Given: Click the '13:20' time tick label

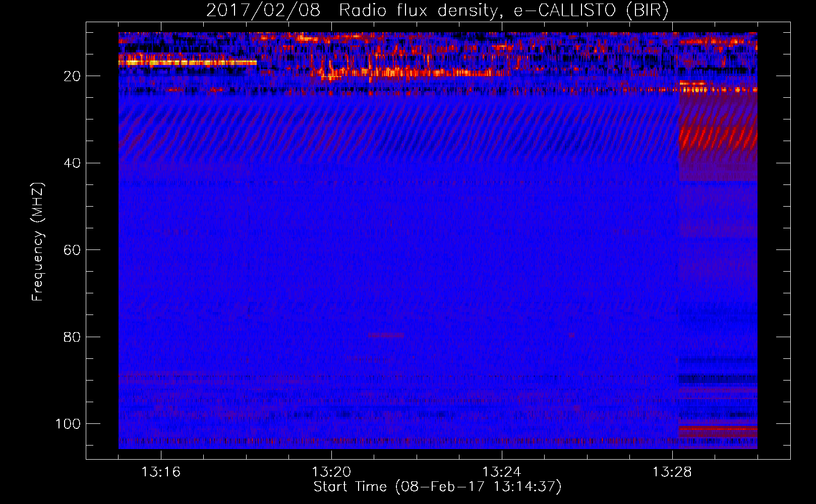Looking at the screenshot, I should (x=331, y=472).
